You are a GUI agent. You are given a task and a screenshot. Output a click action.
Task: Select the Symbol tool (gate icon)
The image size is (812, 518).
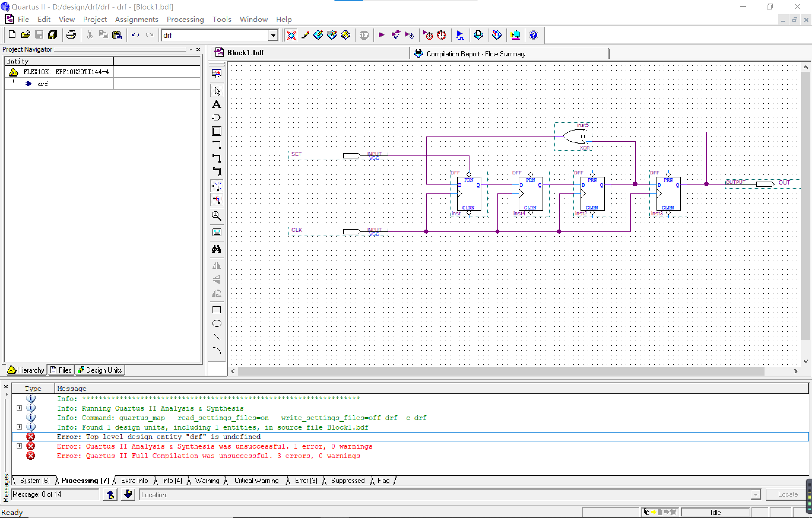coord(216,117)
